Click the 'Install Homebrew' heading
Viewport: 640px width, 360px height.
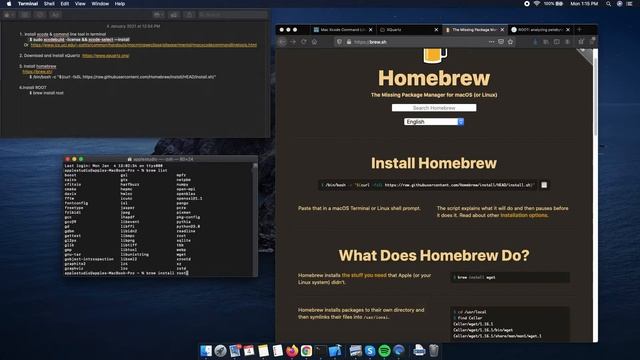coord(434,163)
